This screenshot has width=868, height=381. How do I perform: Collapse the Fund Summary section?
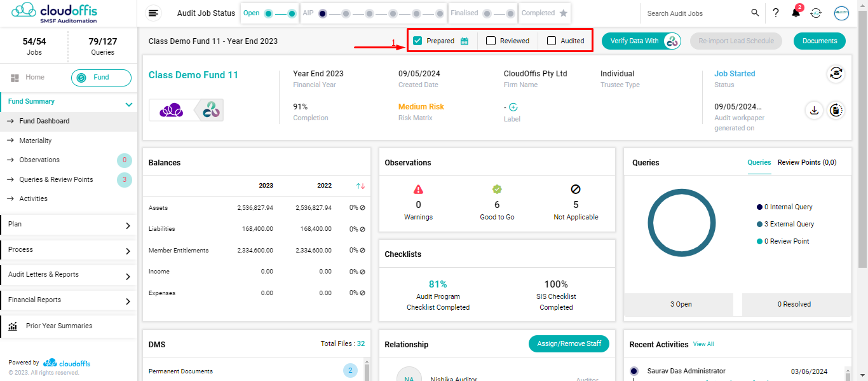129,104
